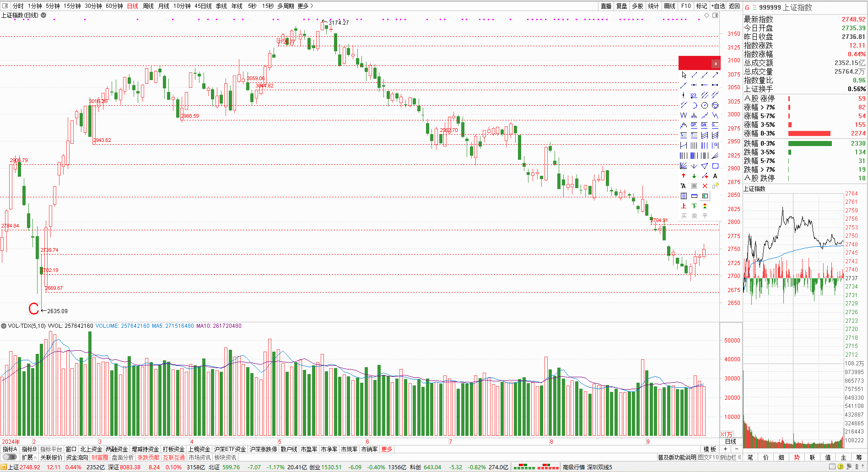This screenshot has width=868, height=472.
Task: Click the 复盘 button in top toolbar
Action: [x=622, y=6]
